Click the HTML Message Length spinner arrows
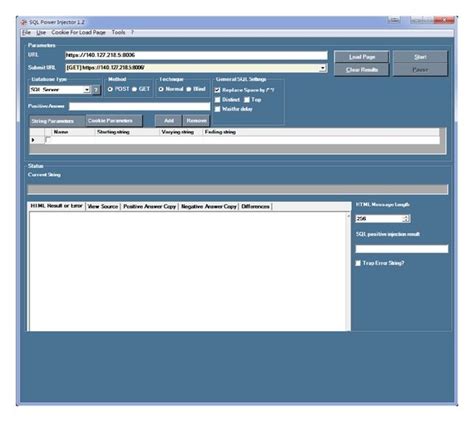Screen dimensions: 474x422 pos(406,219)
